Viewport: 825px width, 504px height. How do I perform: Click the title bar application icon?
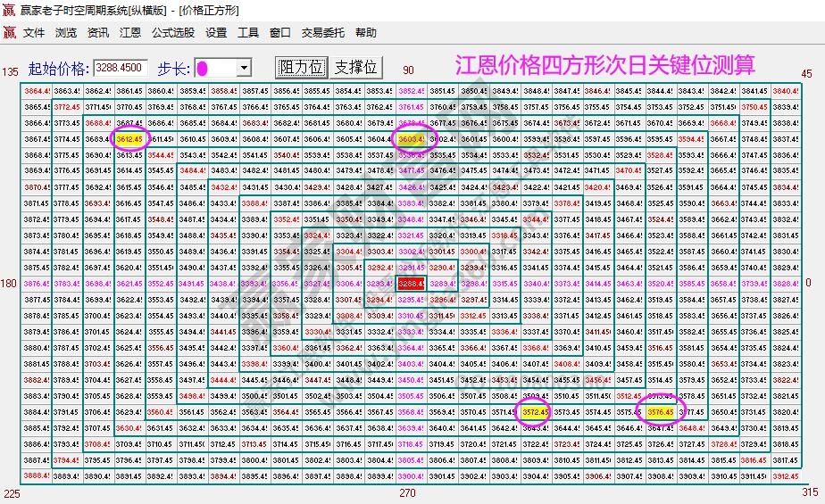tap(9, 10)
